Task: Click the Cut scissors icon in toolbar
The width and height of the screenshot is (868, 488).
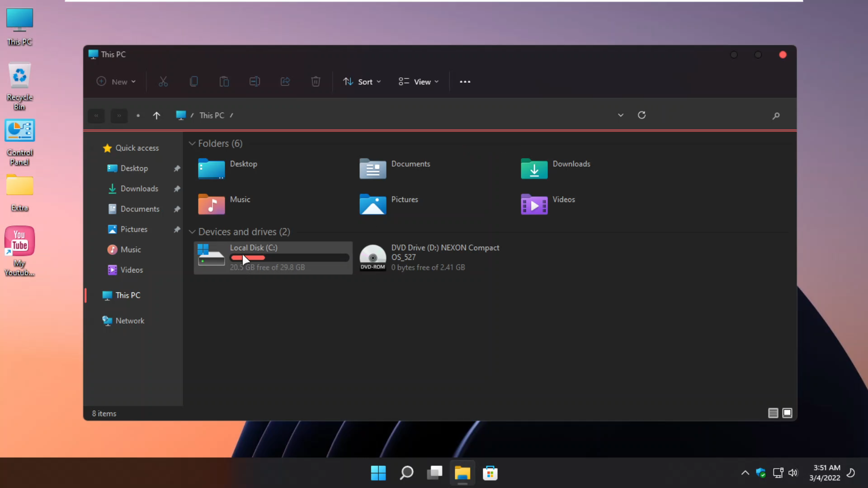Action: (163, 82)
